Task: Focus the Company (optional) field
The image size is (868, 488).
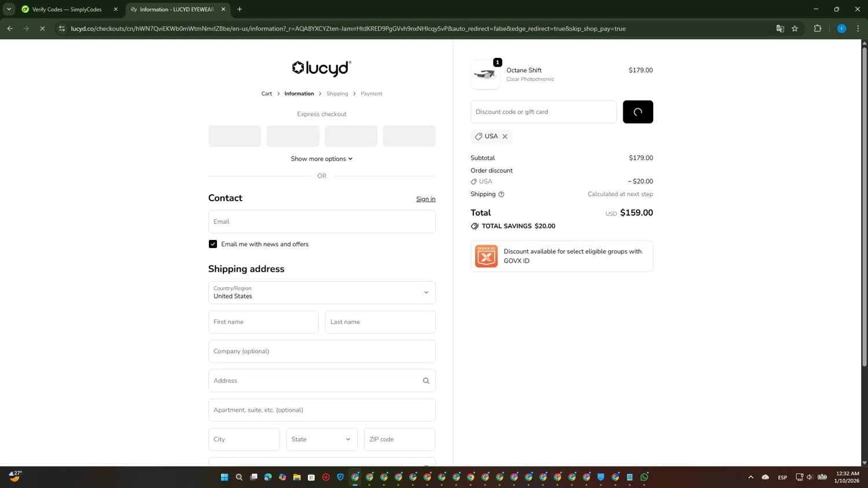Action: pos(322,352)
